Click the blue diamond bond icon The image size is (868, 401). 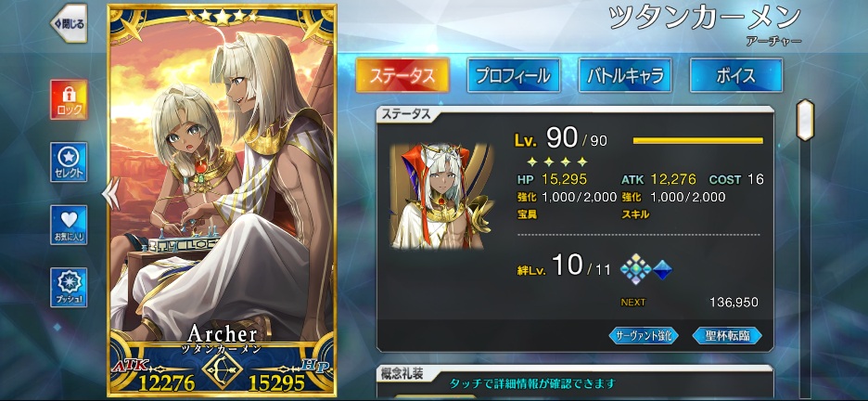pos(662,270)
